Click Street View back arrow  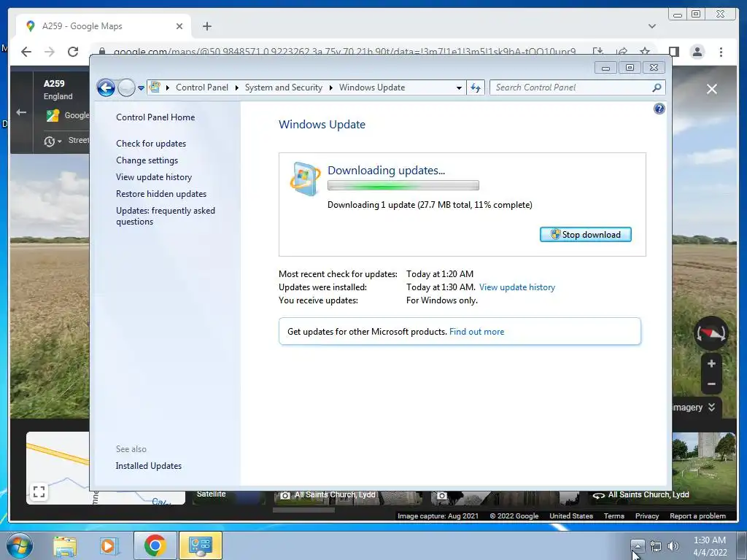(x=21, y=112)
